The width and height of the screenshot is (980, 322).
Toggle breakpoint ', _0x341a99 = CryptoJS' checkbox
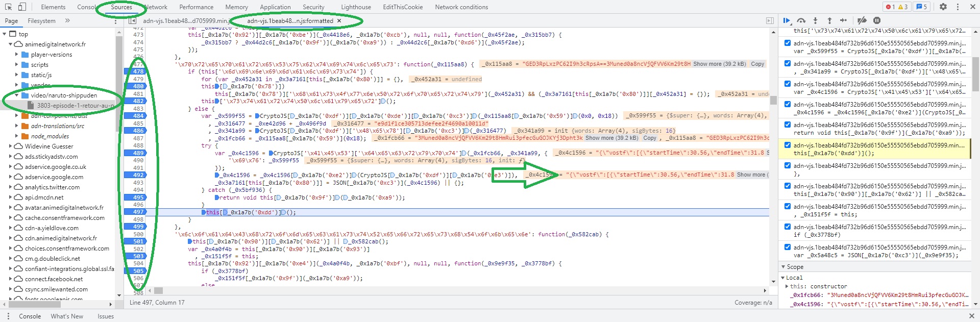[x=788, y=63]
